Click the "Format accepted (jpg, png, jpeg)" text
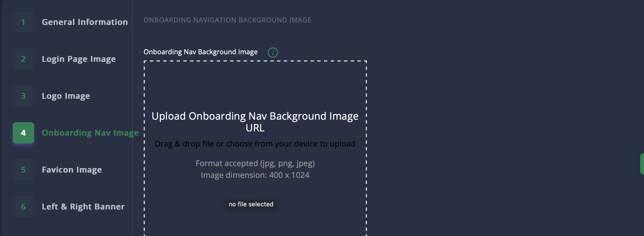The image size is (644, 236). 255,163
